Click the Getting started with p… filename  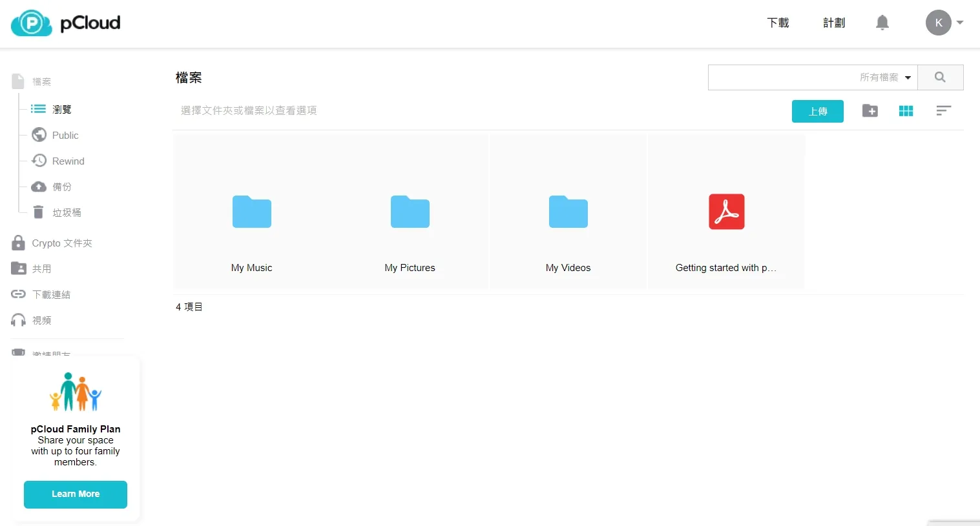coord(726,268)
